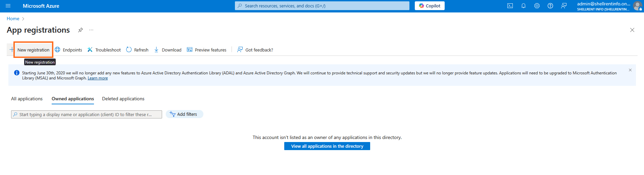Image resolution: width=644 pixels, height=175 pixels.
Task: Click Got feedback? in the toolbar
Action: click(x=255, y=50)
